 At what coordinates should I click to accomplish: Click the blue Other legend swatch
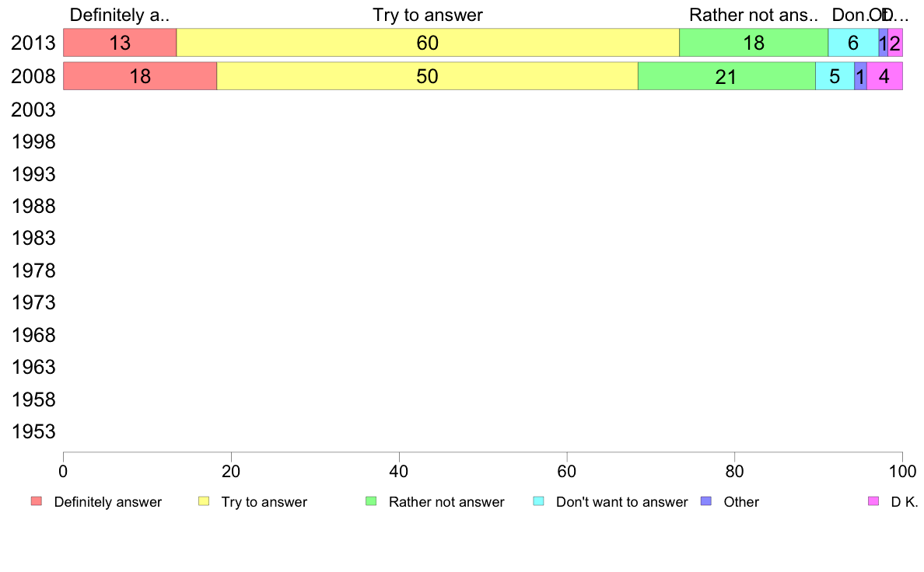pyautogui.click(x=706, y=500)
